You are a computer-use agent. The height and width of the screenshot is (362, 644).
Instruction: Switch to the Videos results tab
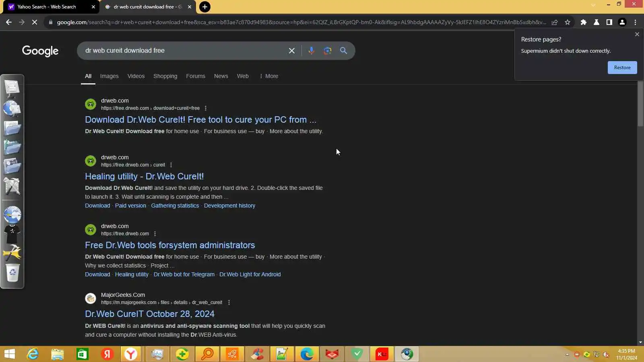click(136, 76)
